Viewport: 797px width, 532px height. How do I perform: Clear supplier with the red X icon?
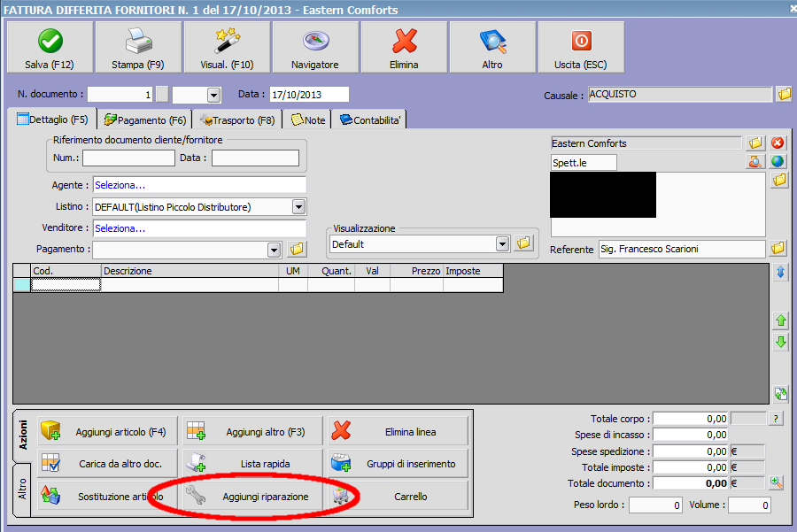(778, 143)
